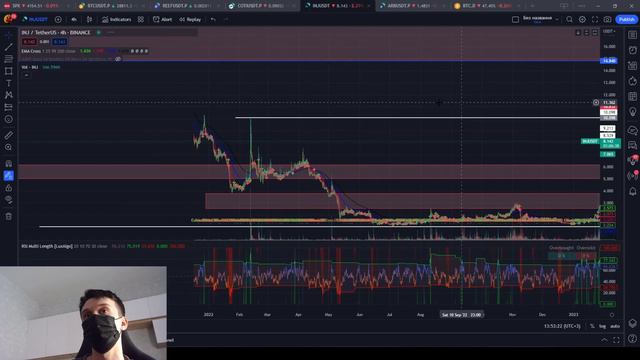
Task: Enter fullscreen mode from the top toolbar
Action: (595, 19)
